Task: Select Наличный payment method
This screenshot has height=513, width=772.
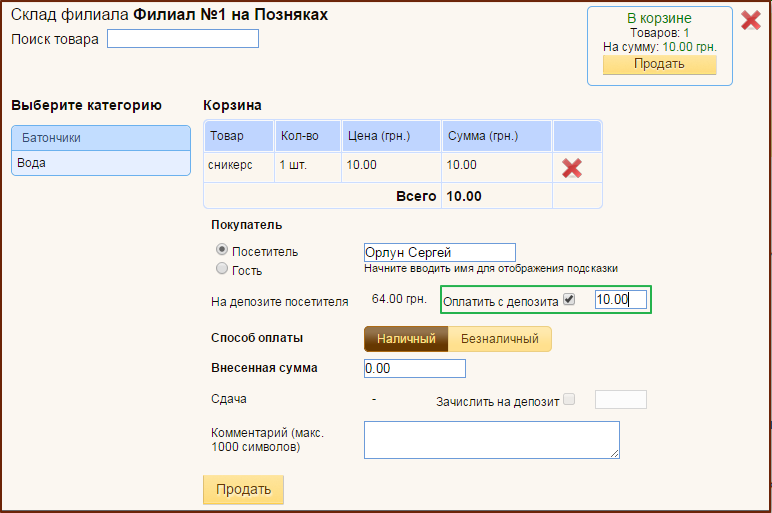Action: tap(406, 339)
